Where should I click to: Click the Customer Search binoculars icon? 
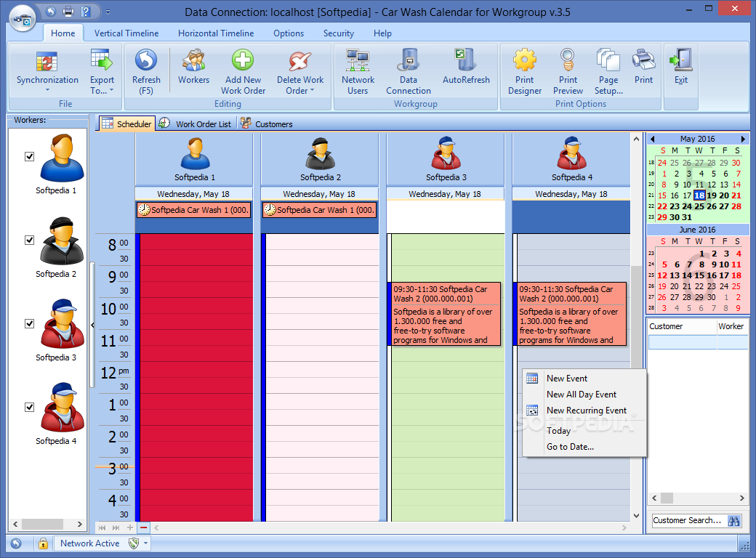point(733,520)
